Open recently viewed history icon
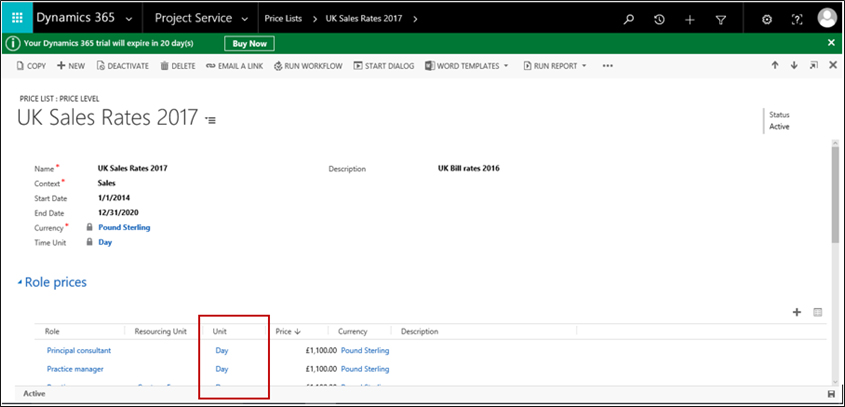 (x=659, y=19)
